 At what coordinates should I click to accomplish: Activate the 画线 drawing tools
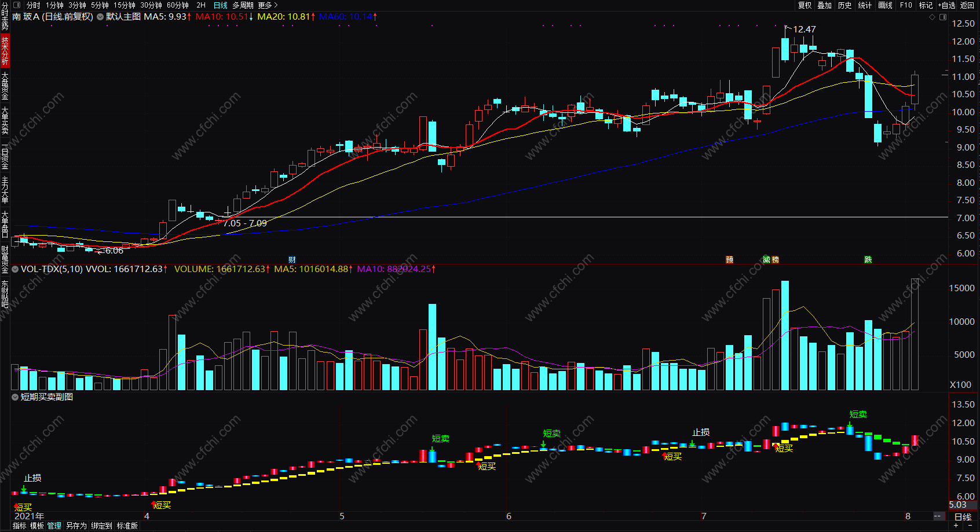(885, 5)
